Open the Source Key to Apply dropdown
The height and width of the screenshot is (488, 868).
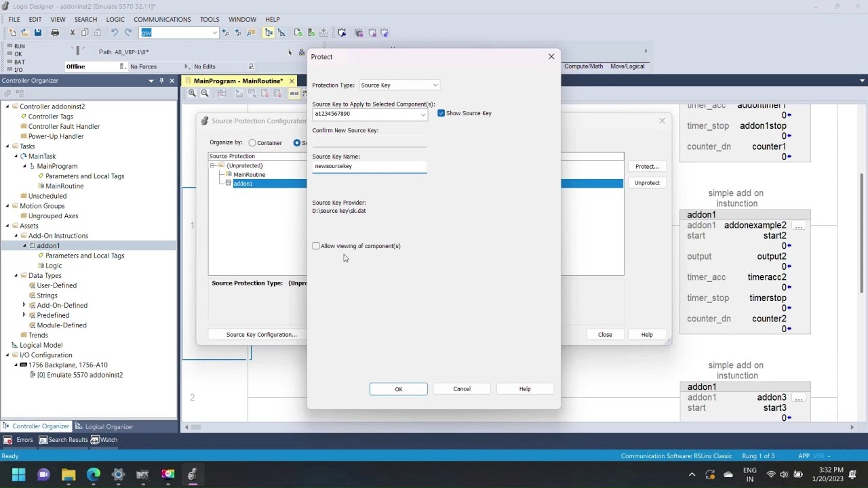(423, 114)
